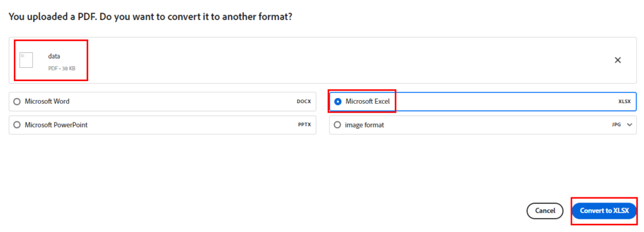Remove the uploaded data file with X

[x=618, y=60]
